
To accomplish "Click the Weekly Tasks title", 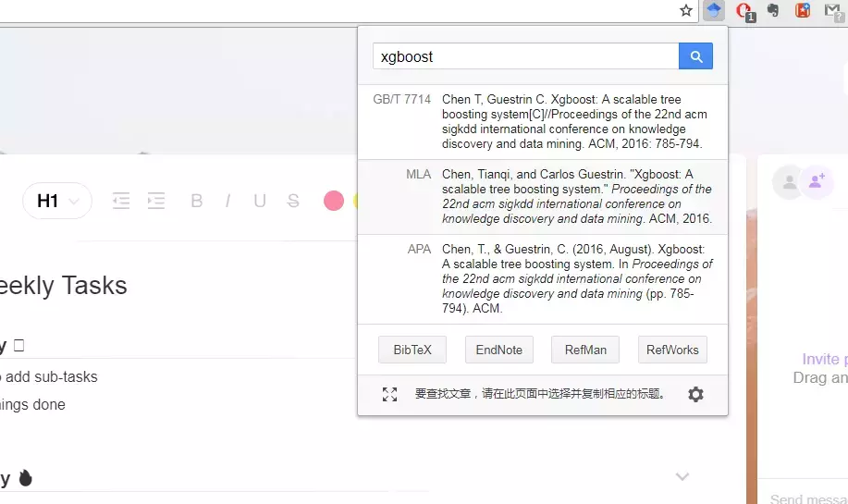I will pos(63,285).
